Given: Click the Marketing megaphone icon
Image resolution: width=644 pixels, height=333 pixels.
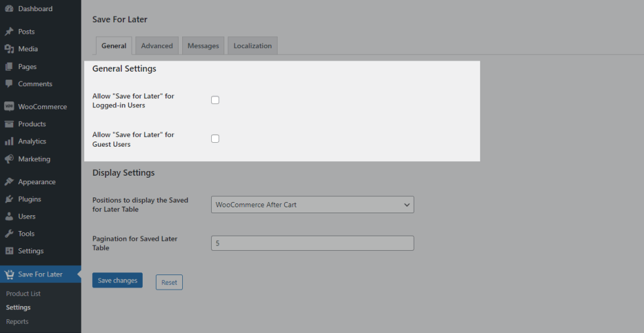Looking at the screenshot, I should (x=9, y=159).
